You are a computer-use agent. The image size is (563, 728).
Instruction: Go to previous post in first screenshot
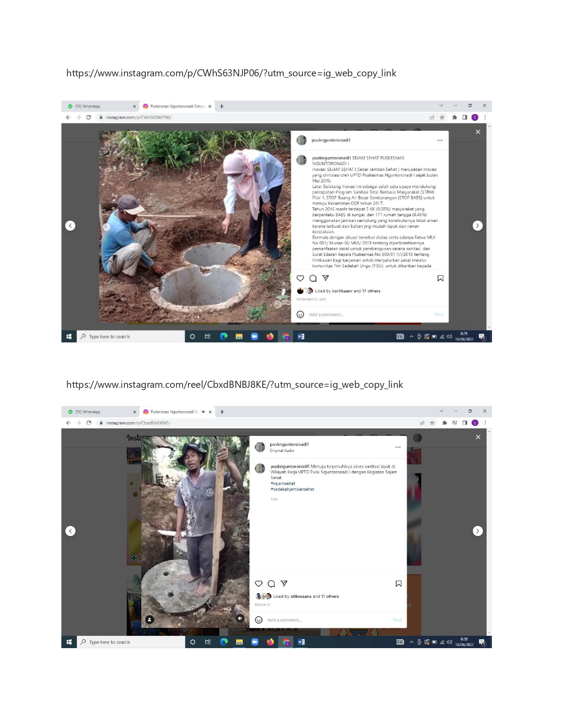[x=70, y=225]
